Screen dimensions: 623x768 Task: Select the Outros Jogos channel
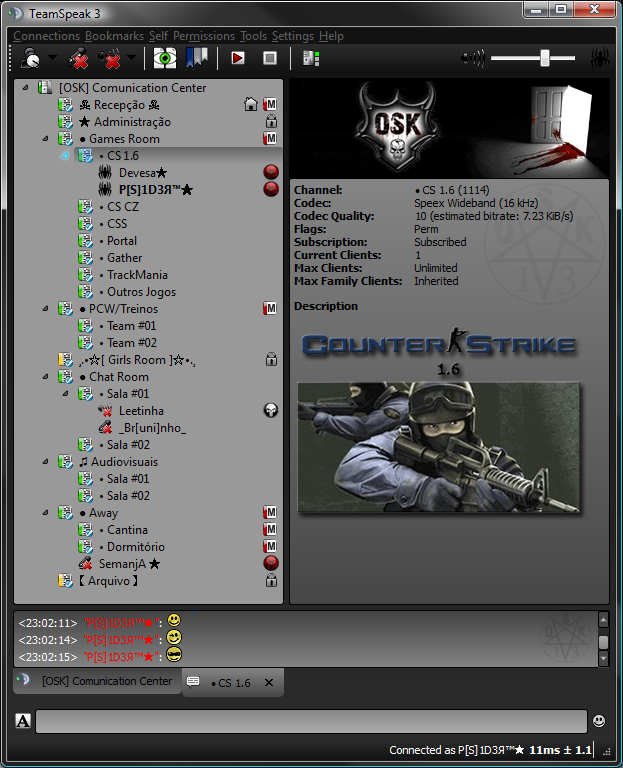137,292
